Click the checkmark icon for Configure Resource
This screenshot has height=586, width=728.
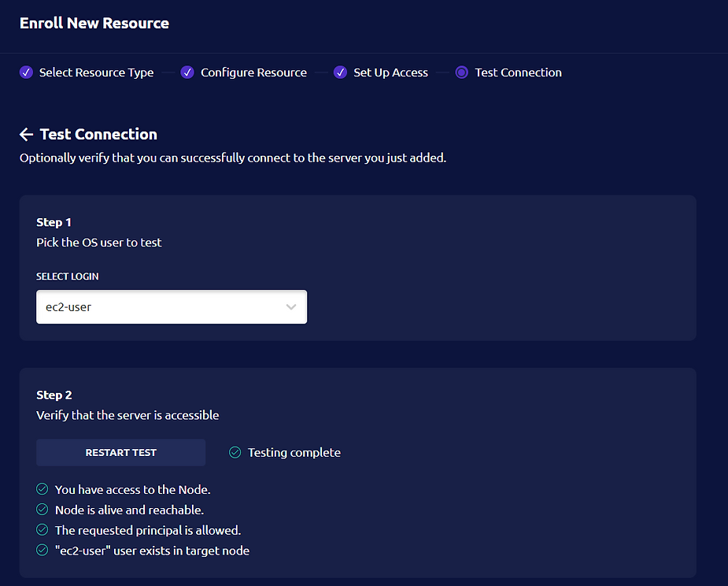click(x=187, y=72)
